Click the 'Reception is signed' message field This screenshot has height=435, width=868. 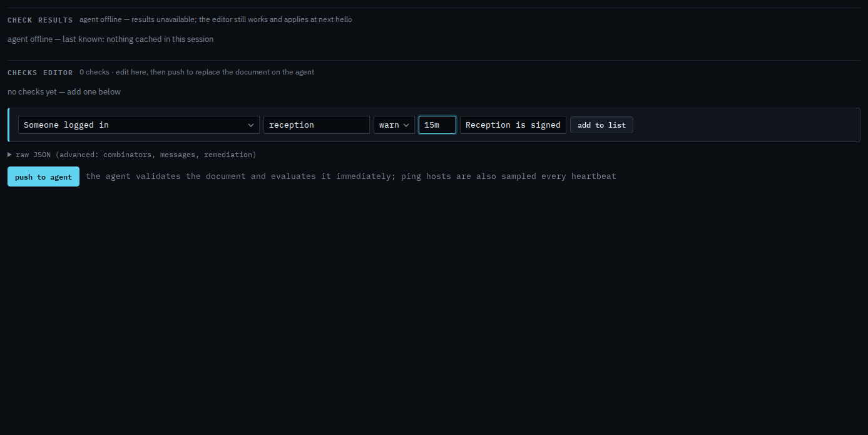coord(513,125)
